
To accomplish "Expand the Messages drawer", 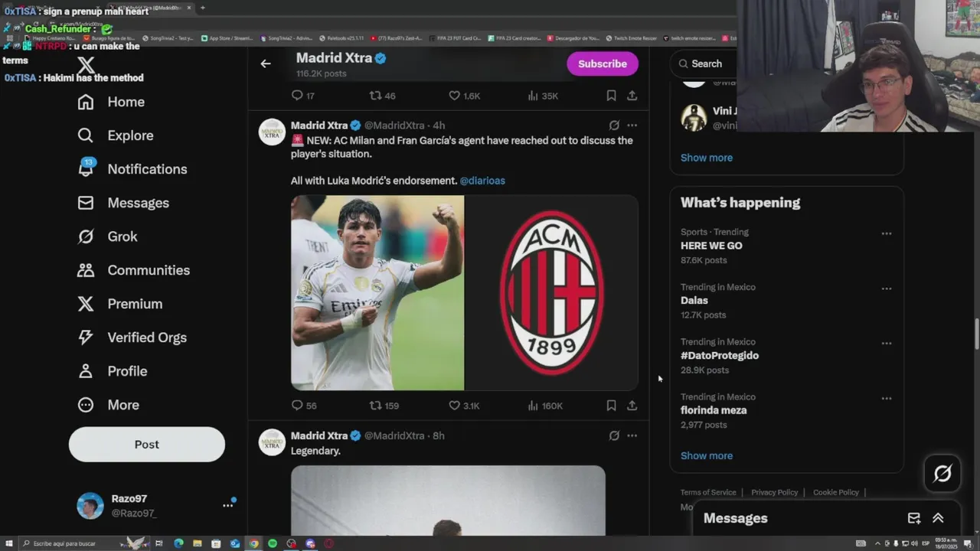I will [x=938, y=518].
